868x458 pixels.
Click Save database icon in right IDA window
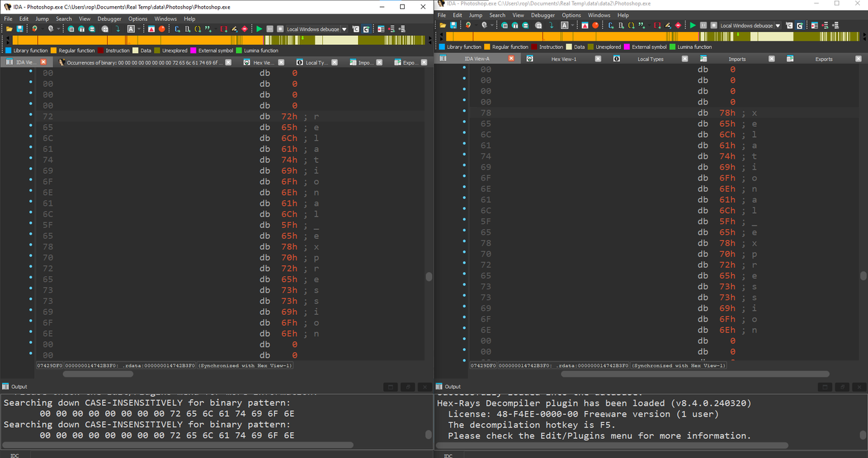click(x=453, y=25)
